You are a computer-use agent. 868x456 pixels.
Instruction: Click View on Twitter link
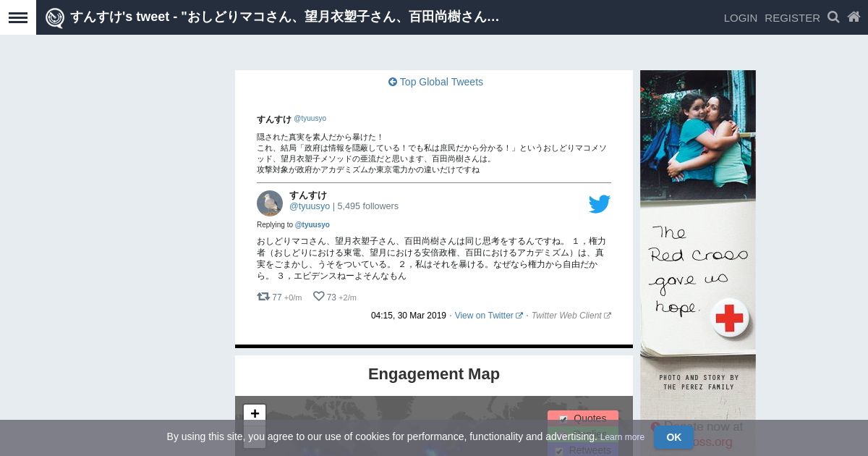(484, 316)
